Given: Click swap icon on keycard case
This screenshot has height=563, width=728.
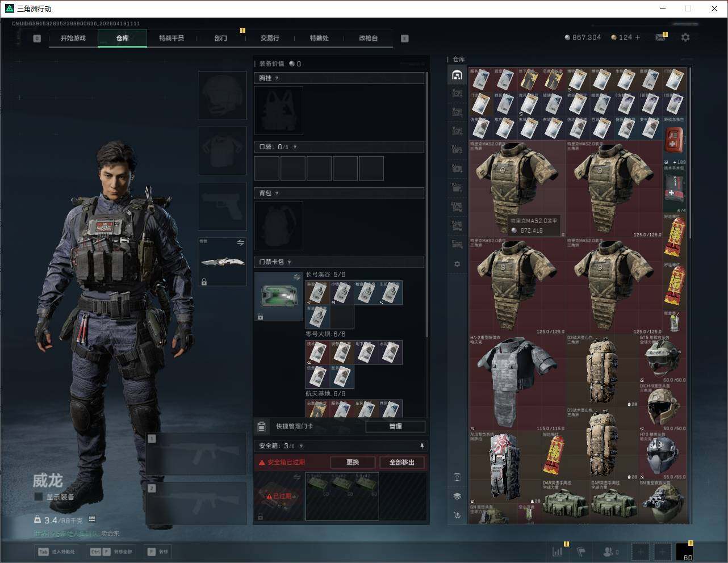Looking at the screenshot, I should (x=296, y=277).
